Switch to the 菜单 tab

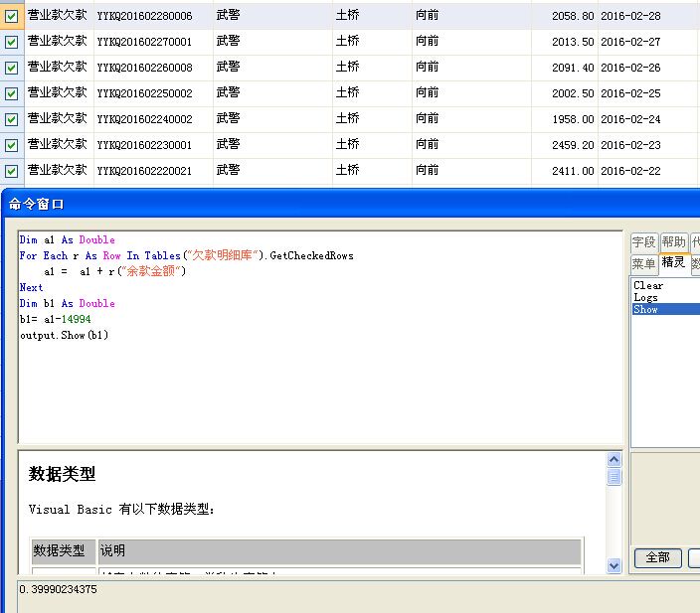[x=644, y=263]
